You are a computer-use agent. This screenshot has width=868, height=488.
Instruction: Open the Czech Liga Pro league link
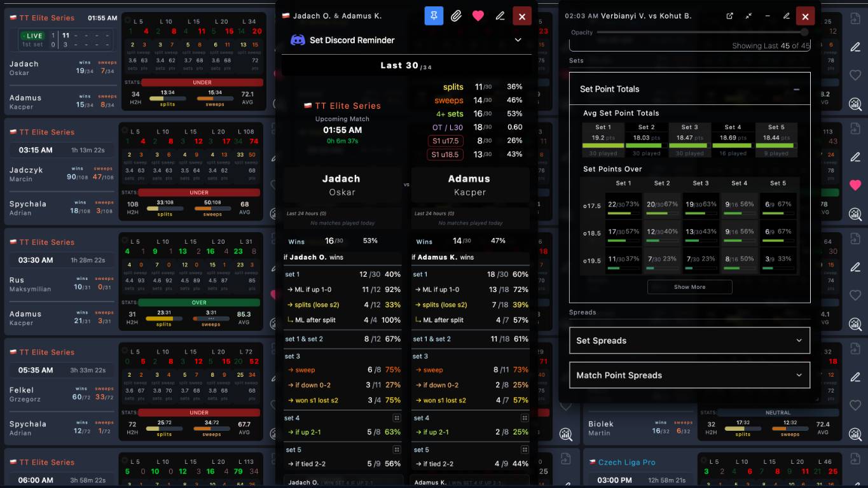[x=627, y=463]
